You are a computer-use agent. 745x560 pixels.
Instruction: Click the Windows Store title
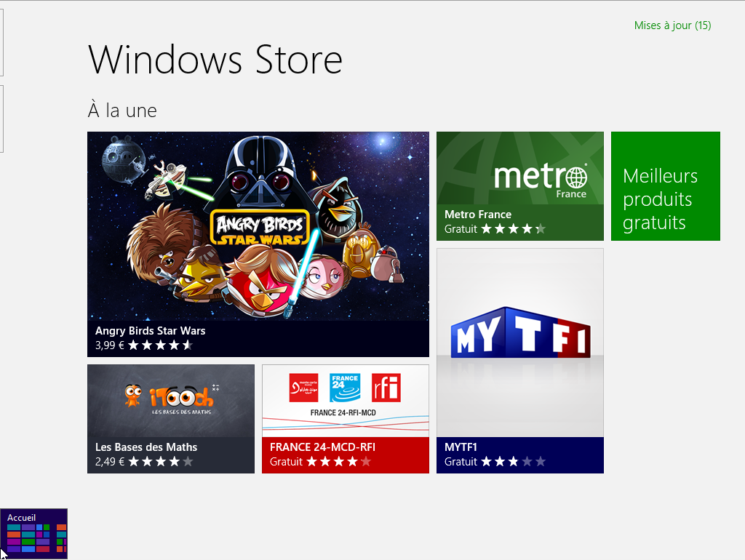point(215,60)
